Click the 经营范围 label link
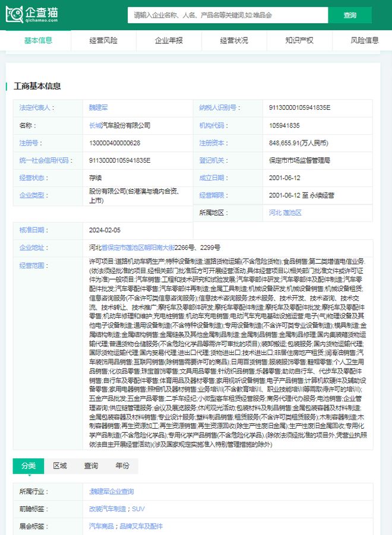Viewport: 392px width, 535px height. click(x=31, y=265)
